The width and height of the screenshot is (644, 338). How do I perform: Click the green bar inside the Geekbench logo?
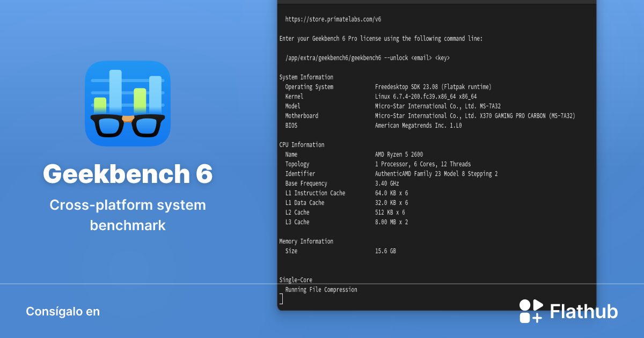(x=141, y=102)
